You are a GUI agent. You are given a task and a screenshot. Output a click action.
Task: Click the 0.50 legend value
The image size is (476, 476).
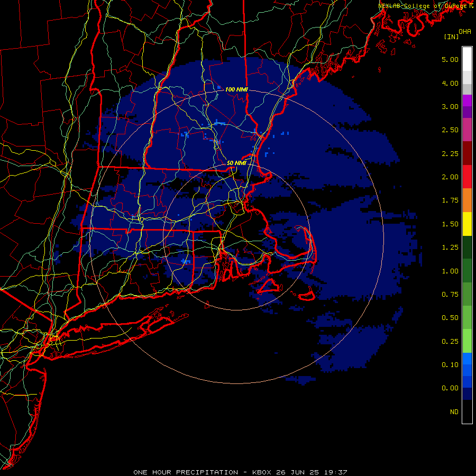tap(450, 318)
